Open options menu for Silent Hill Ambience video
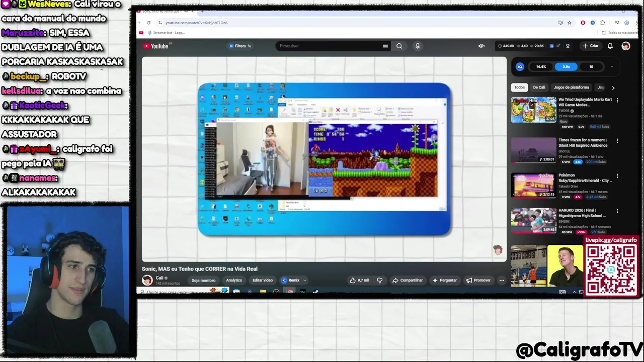644x362 pixels. (x=617, y=141)
